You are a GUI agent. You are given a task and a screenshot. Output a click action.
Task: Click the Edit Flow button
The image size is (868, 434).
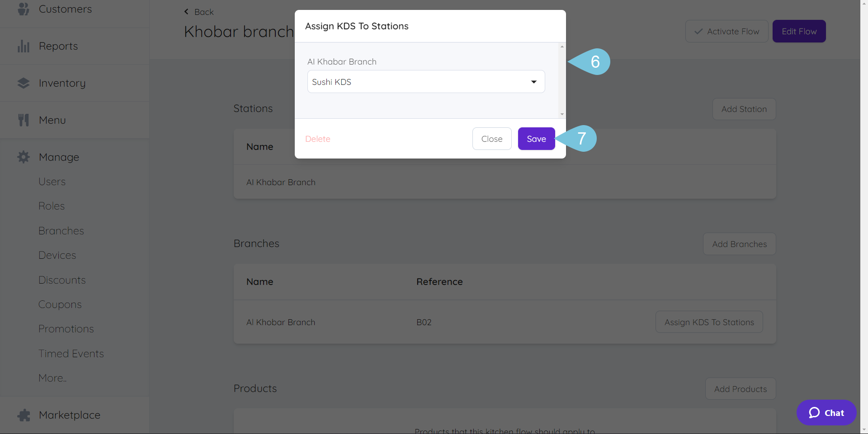[799, 31]
